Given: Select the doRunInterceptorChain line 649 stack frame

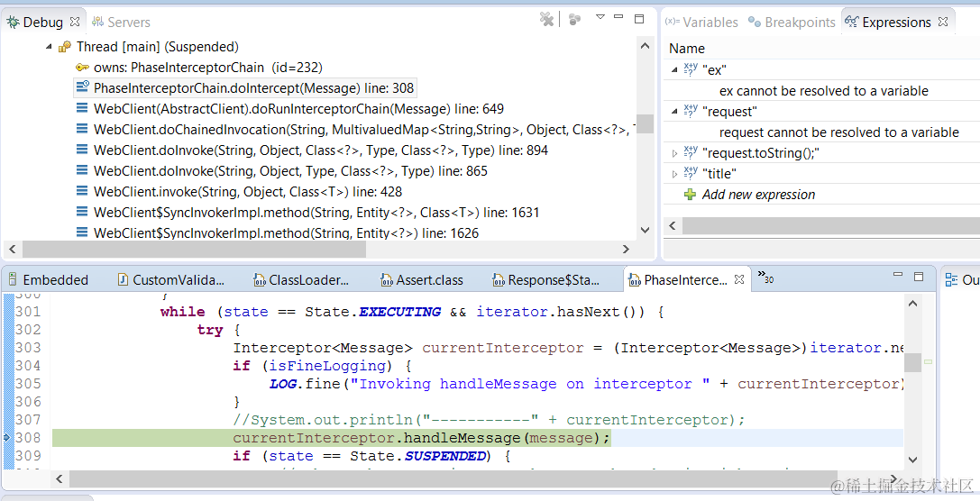Looking at the screenshot, I should [298, 109].
